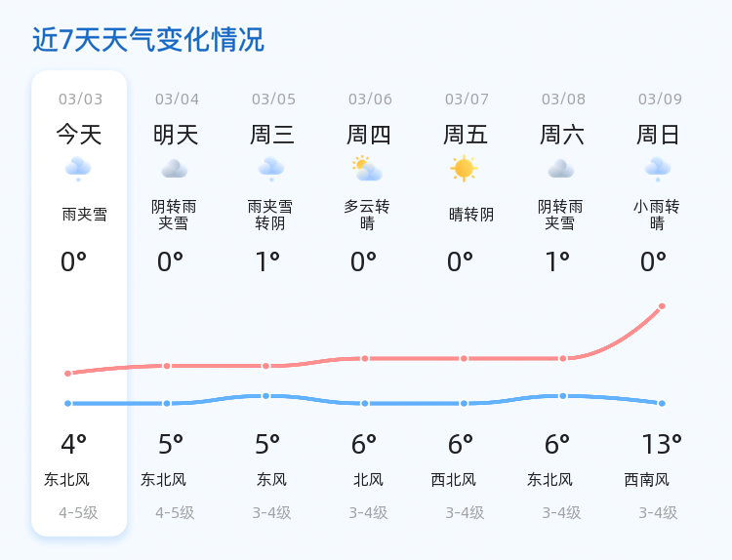732x560 pixels.
Task: Click the sleet icon under 周三
Action: [271, 169]
